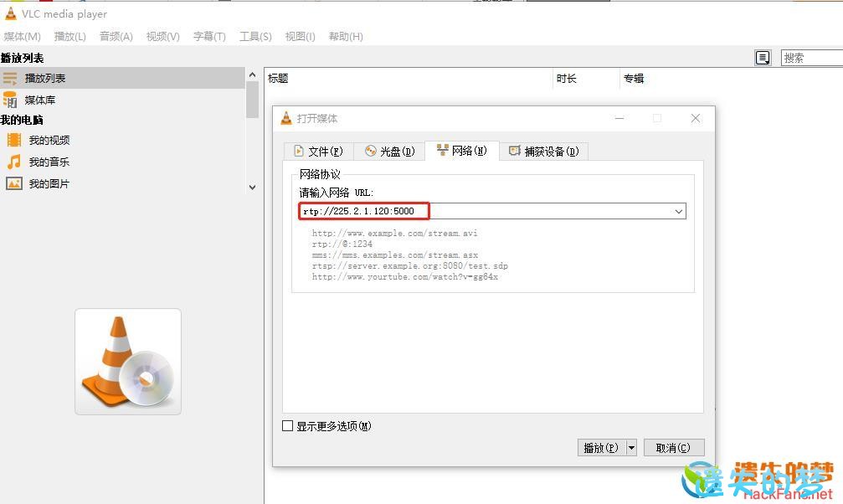843x504 pixels.
Task: Click the playlist list icon beside 播放列表
Action: tap(10, 79)
